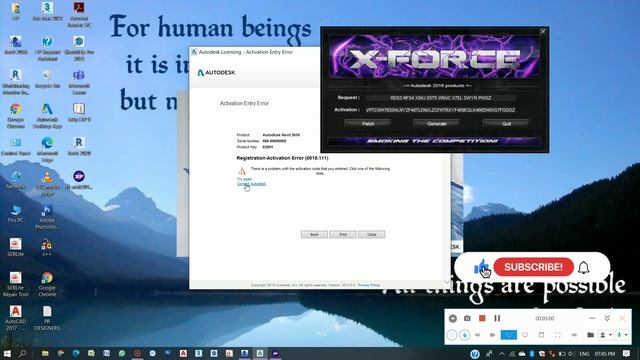Open the Google Chrome desktop shortcut under SEBLite Repair Tool
Image resolution: width=640 pixels, height=360 pixels.
click(x=47, y=284)
